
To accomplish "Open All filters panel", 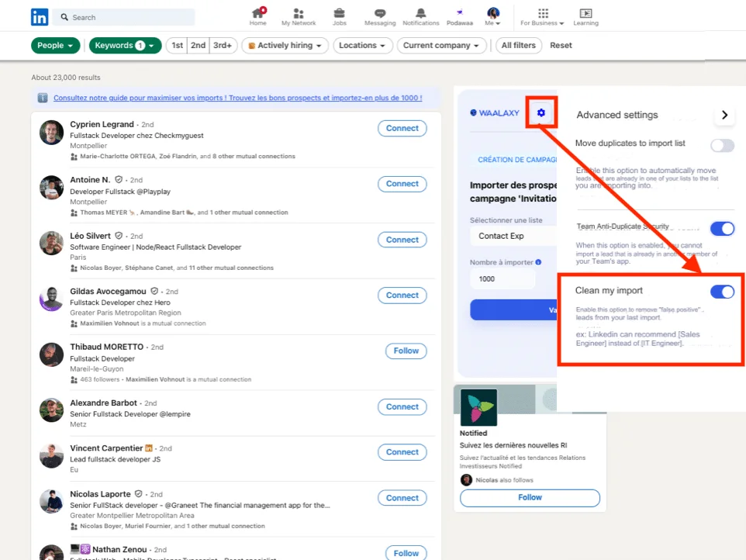I will (x=518, y=46).
